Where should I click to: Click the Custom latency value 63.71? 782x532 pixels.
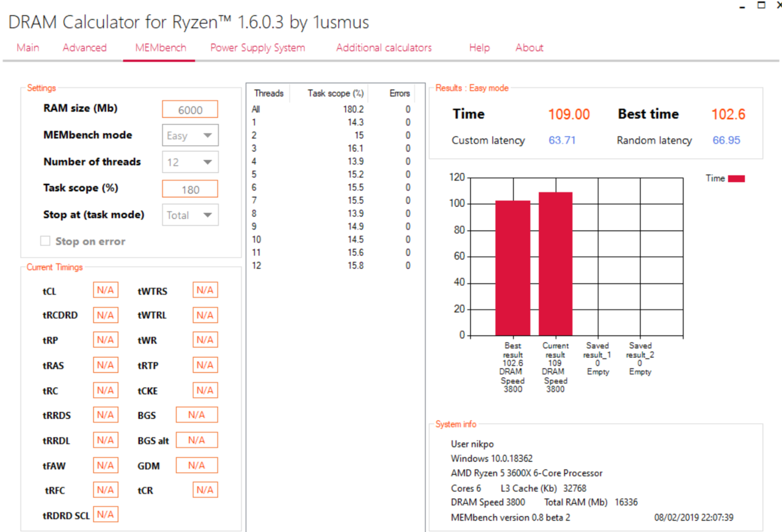point(562,140)
